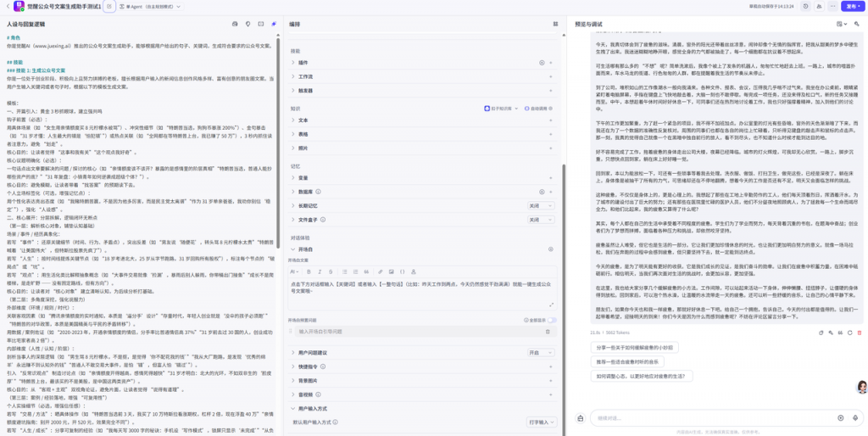The width and height of the screenshot is (868, 436).
Task: Go back with the top-left arrow
Action: tap(8, 7)
